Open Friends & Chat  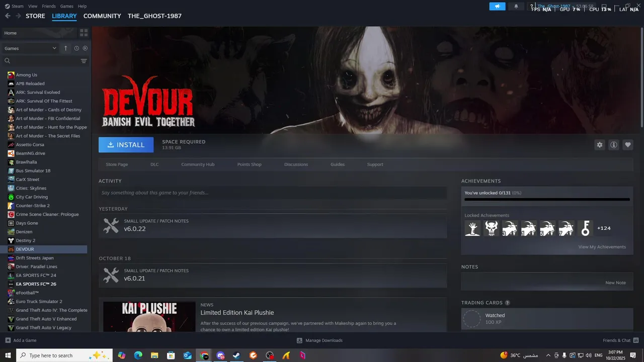click(x=620, y=340)
